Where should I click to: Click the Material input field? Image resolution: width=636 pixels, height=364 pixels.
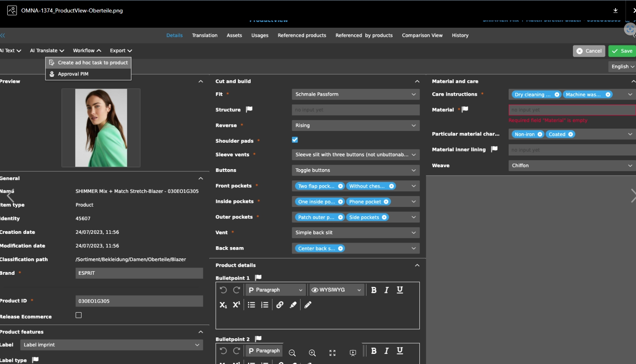(571, 110)
